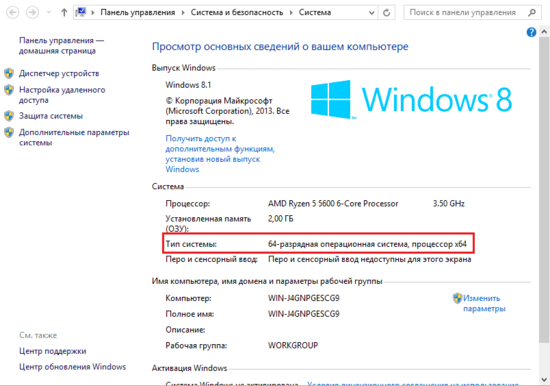Click installed memory value '2,00 ГБ'
The width and height of the screenshot is (550, 386).
pos(281,219)
